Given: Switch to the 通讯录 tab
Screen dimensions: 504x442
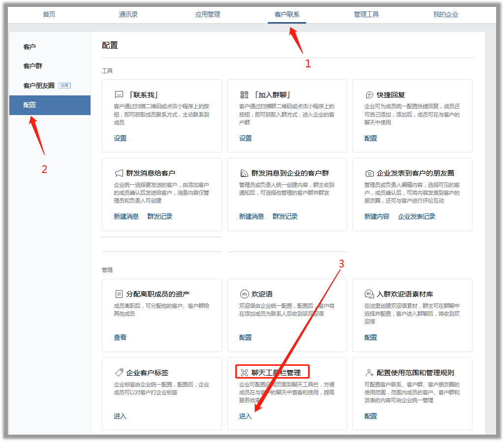Looking at the screenshot, I should click(x=128, y=14).
